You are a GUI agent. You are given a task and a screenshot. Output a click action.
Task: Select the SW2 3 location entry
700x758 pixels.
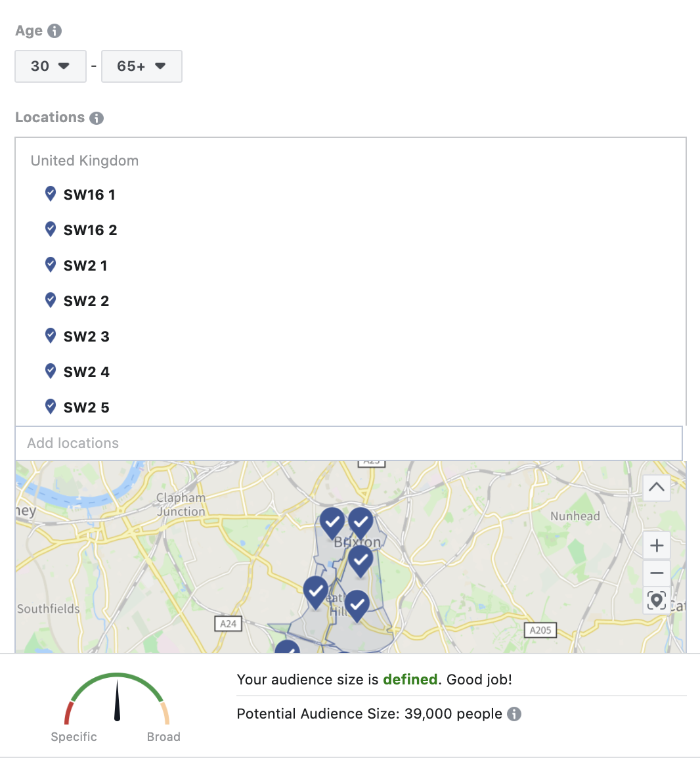pyautogui.click(x=87, y=336)
